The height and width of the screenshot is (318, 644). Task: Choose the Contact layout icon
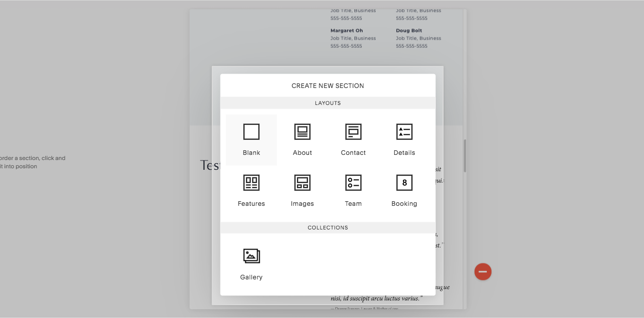353,132
